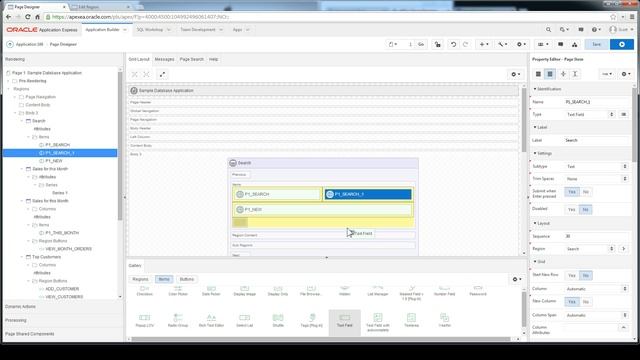This screenshot has height=360, width=640.
Task: Click the page lock icon in toolbar
Action: (438, 44)
